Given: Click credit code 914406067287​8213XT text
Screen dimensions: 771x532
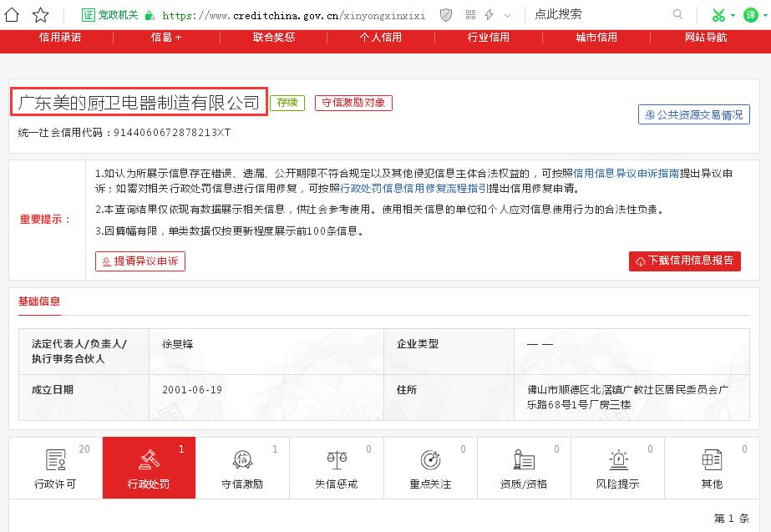Looking at the screenshot, I should pyautogui.click(x=172, y=133).
